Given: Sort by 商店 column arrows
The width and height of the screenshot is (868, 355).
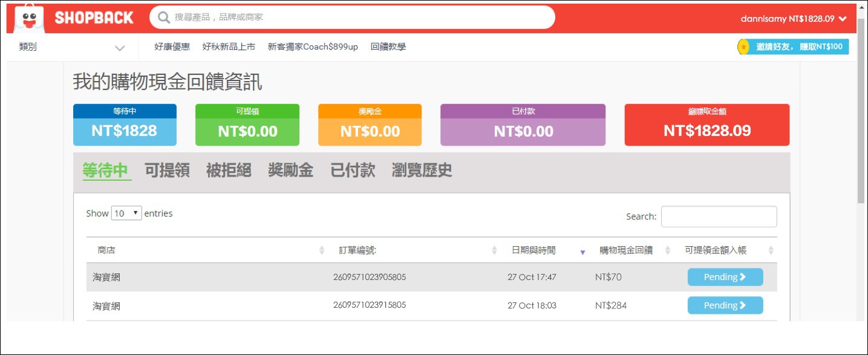Looking at the screenshot, I should pyautogui.click(x=322, y=250).
